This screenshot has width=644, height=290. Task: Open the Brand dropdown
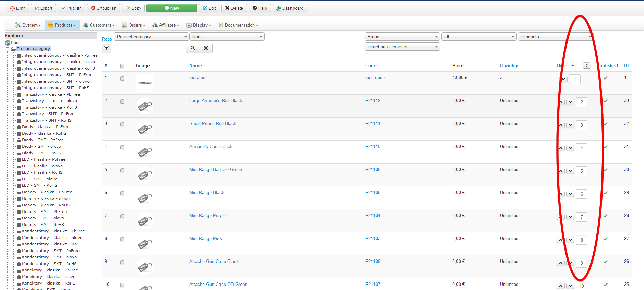point(402,37)
